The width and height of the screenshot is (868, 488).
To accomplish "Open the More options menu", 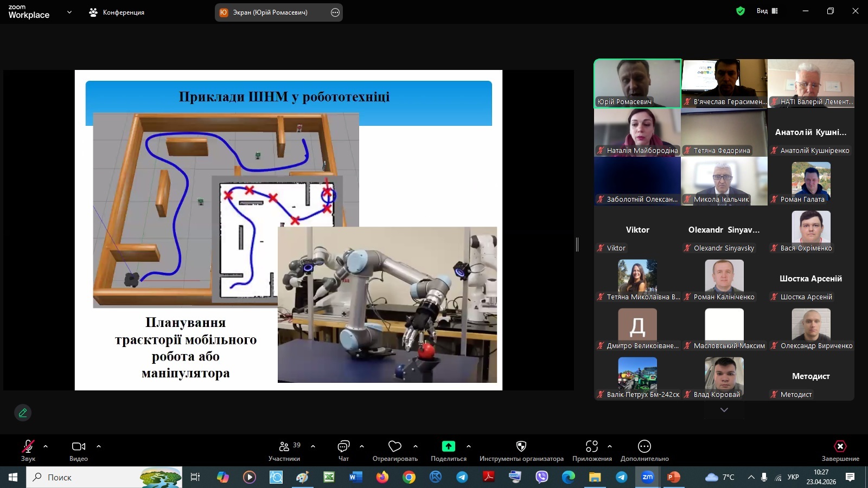I will pyautogui.click(x=644, y=450).
